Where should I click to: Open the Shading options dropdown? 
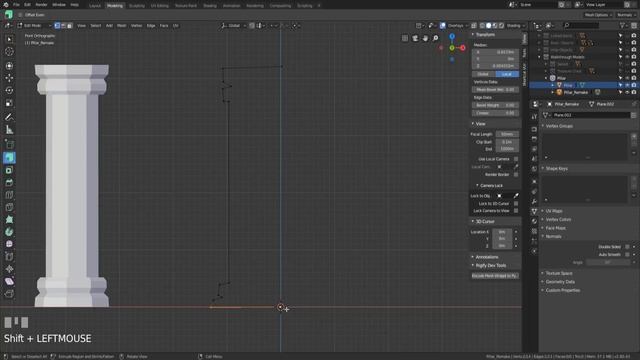coord(515,25)
